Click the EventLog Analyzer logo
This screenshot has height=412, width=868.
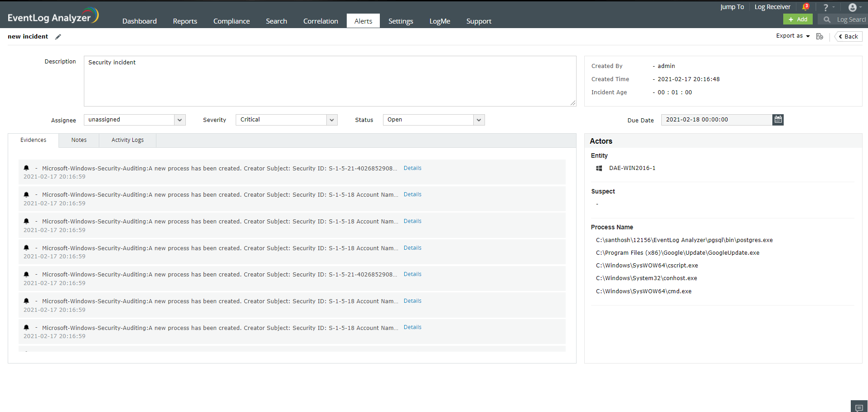[53, 16]
